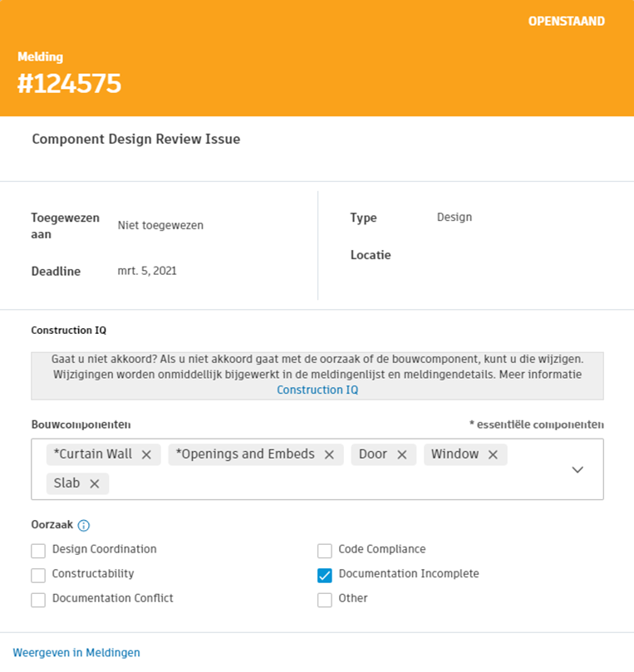Viewport: 634px width, 672px height.
Task: Expand the Bouwcomponenten dropdown arrow
Action: 577,469
